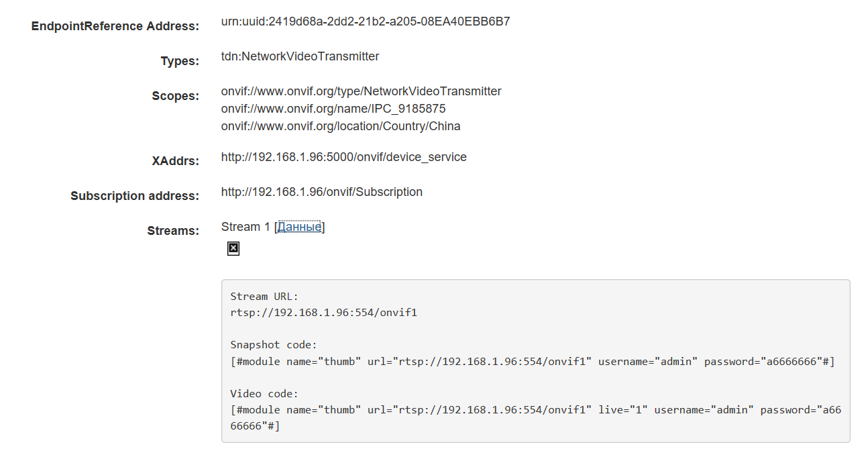Click the Subscription address label

(x=135, y=196)
